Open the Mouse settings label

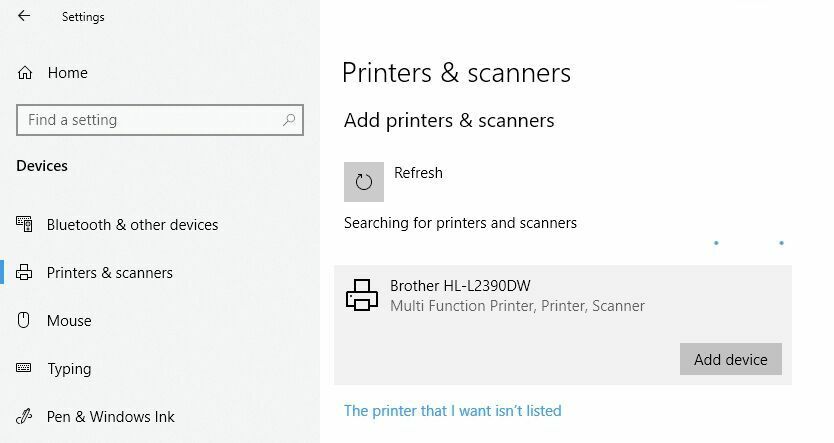point(69,321)
